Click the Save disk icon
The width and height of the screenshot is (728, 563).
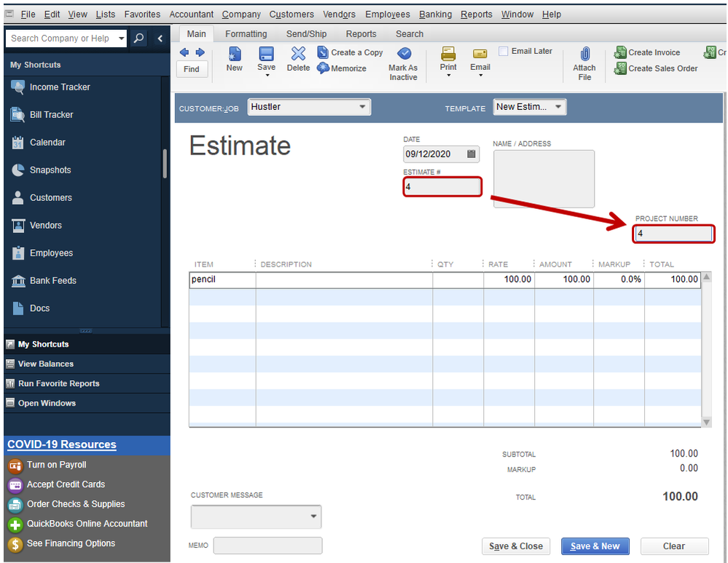coord(267,53)
